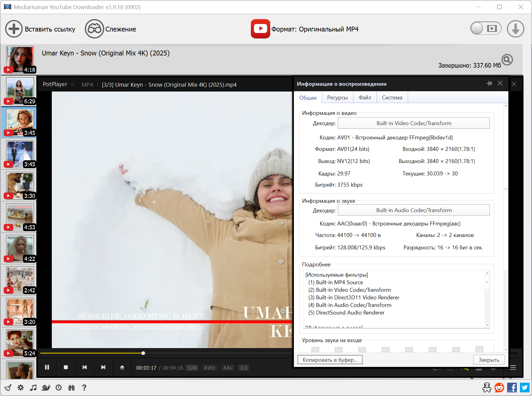Pause video playback
The height and width of the screenshot is (396, 532).
coord(47,367)
